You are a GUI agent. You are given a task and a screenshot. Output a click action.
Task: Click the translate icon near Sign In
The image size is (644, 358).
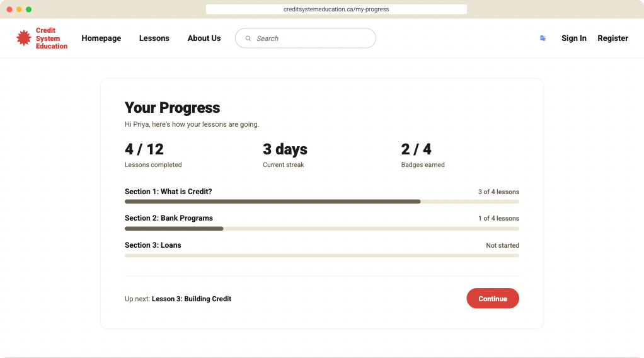click(x=543, y=38)
